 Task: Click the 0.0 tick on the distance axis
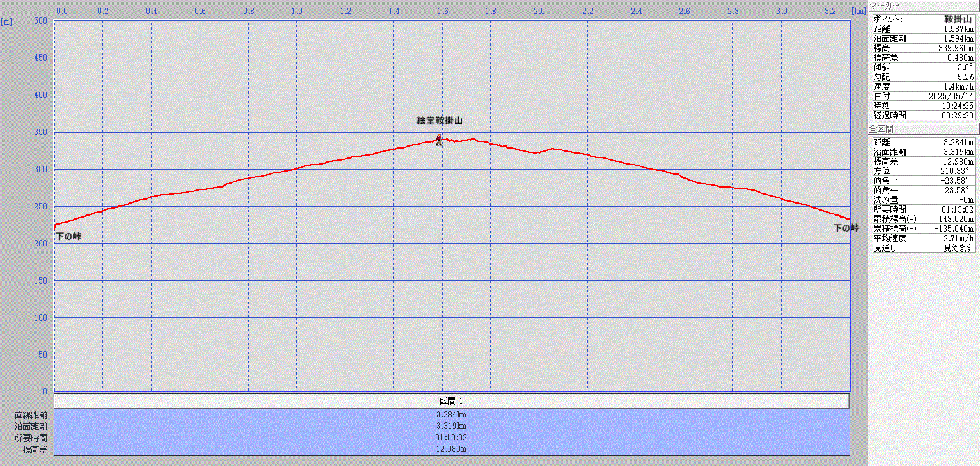click(x=62, y=11)
